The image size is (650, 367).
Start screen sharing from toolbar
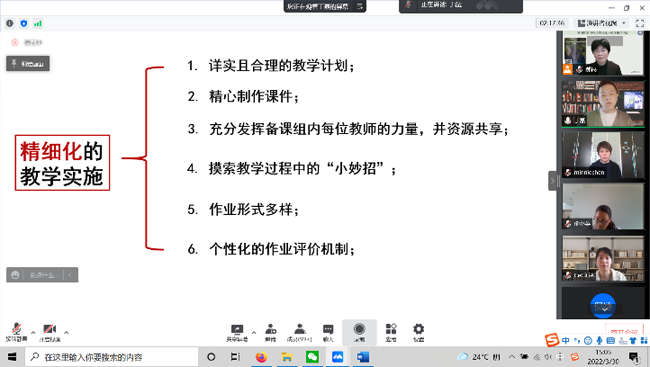(237, 333)
